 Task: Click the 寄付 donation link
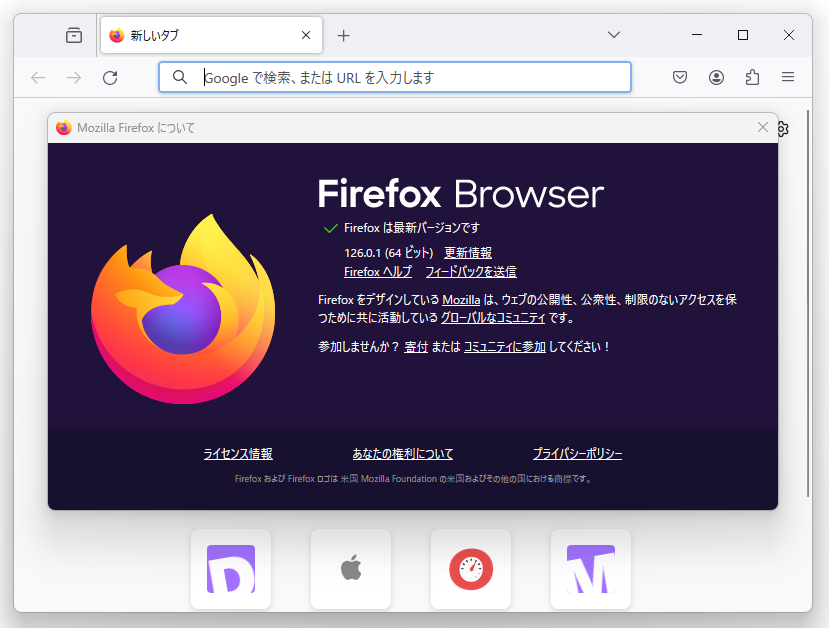416,347
